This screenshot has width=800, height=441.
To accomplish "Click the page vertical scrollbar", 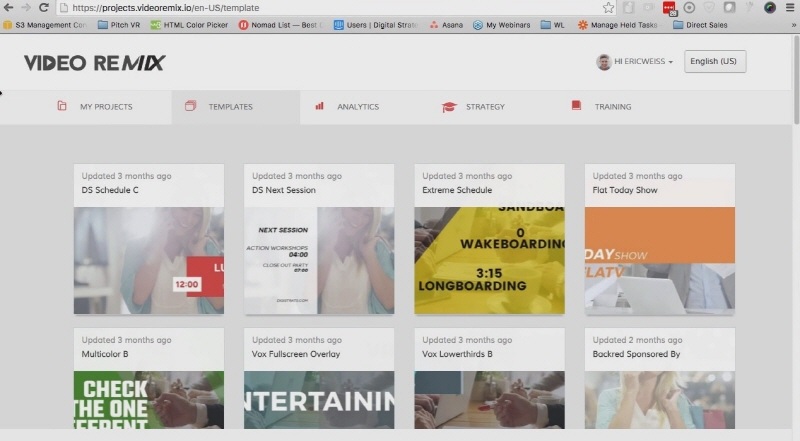I will (x=796, y=79).
